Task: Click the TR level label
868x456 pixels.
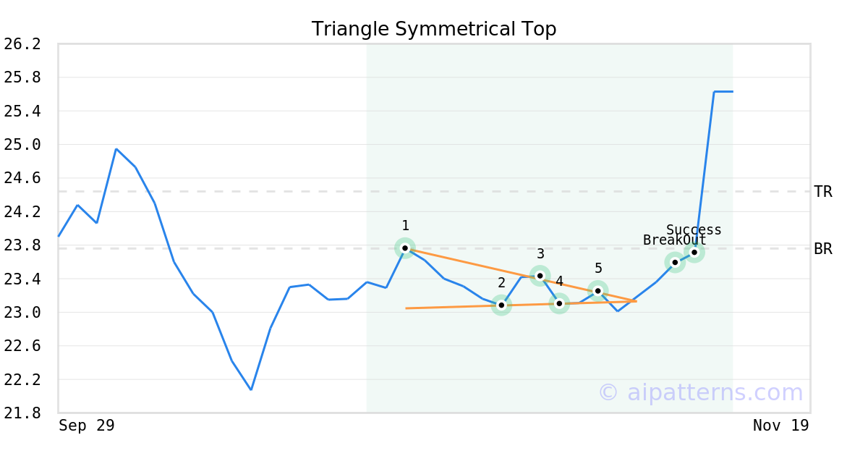Action: coord(822,192)
